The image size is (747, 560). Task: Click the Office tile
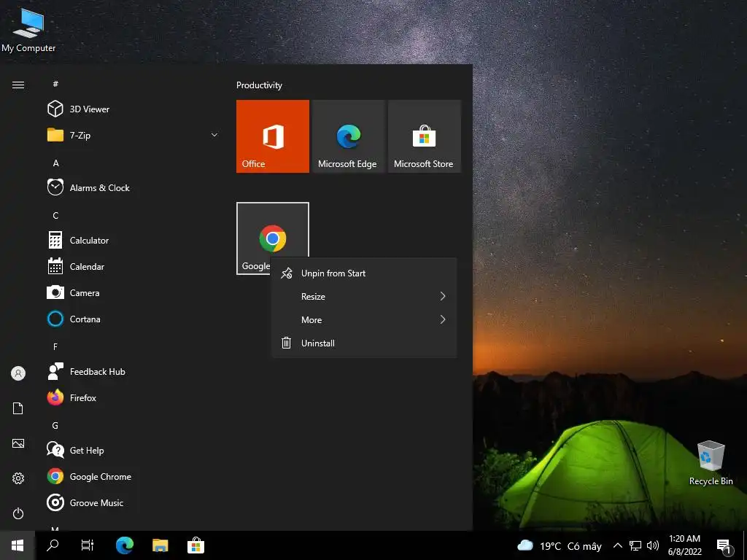tap(273, 136)
